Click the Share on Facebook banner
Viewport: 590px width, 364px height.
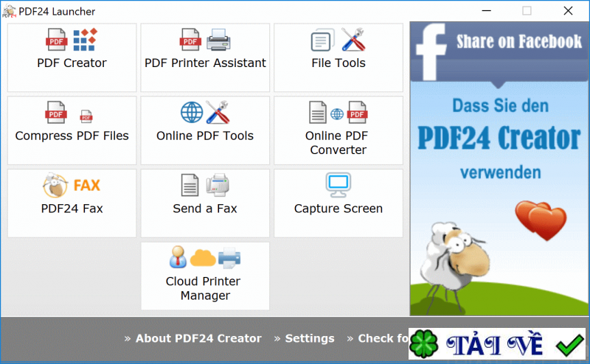coord(499,52)
